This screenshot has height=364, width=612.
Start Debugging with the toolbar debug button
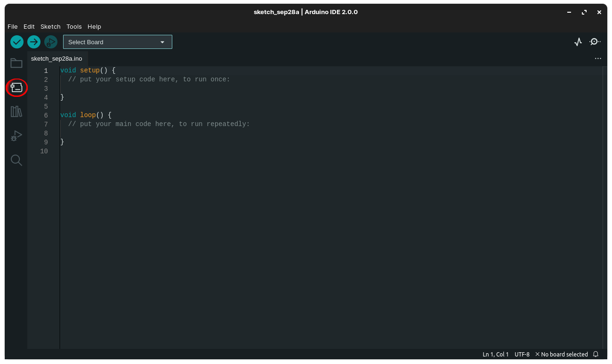coord(51,42)
